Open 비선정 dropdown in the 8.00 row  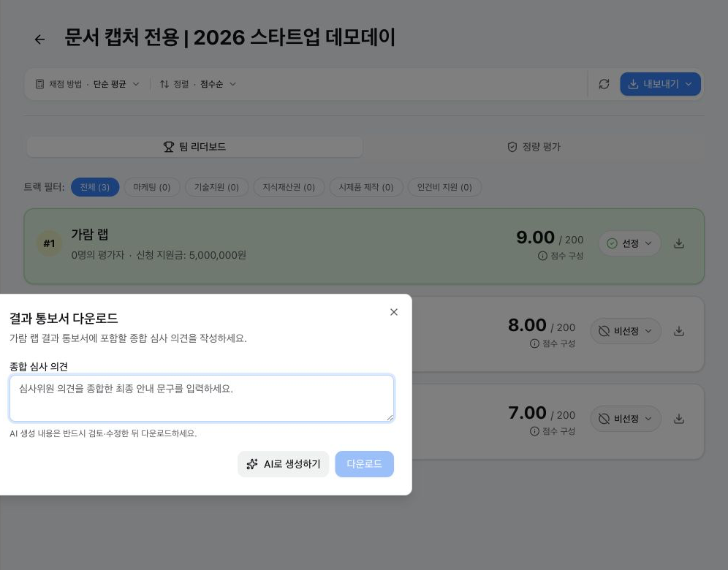point(626,331)
